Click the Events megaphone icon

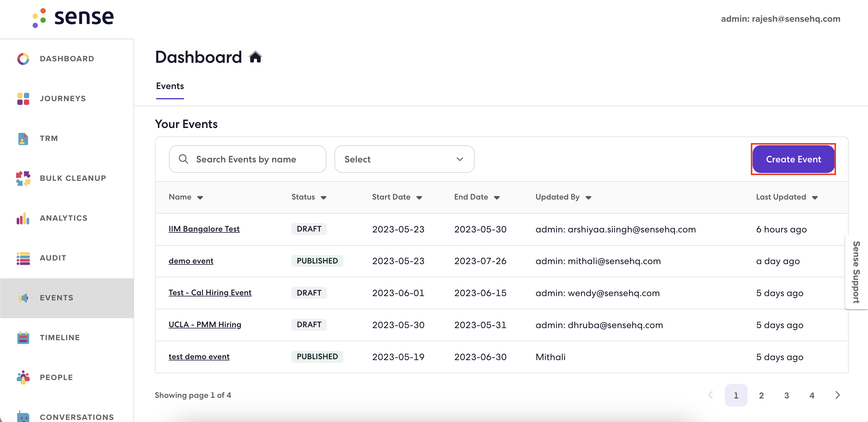pos(23,298)
